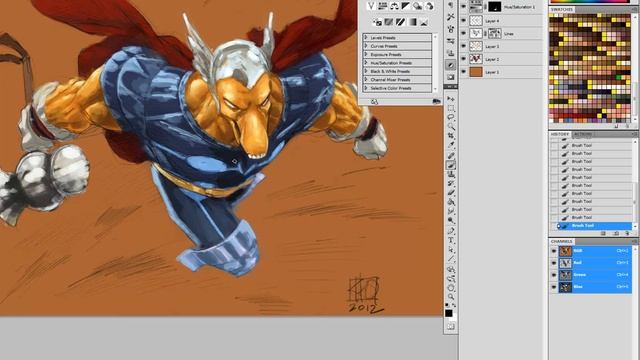640x360 pixels.
Task: Toggle Quick Mask mode button
Action: pos(451,327)
